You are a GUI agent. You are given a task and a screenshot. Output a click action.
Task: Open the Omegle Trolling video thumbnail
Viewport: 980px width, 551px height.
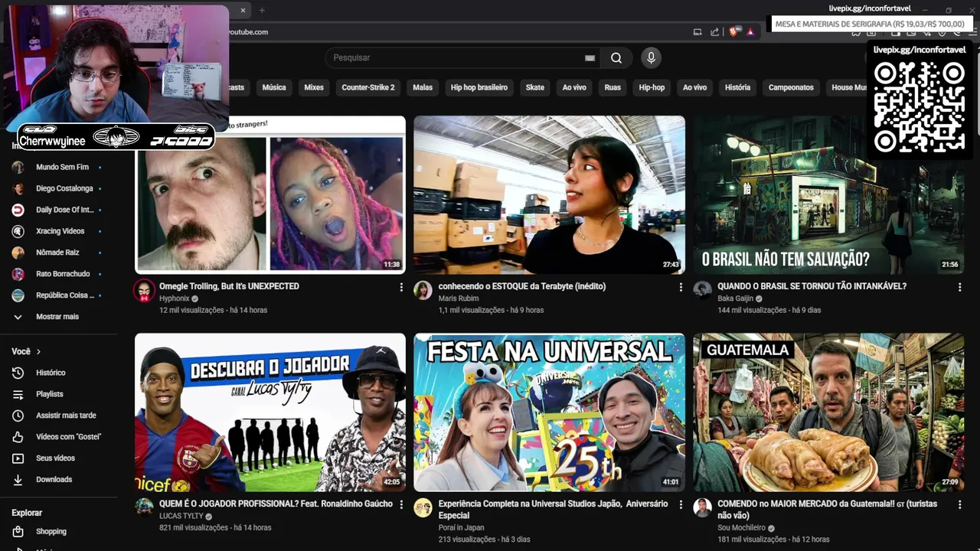pos(270,194)
